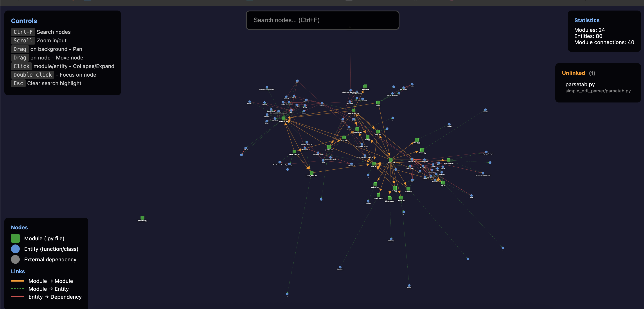Click the ddl_parser.py module node

(x=353, y=110)
